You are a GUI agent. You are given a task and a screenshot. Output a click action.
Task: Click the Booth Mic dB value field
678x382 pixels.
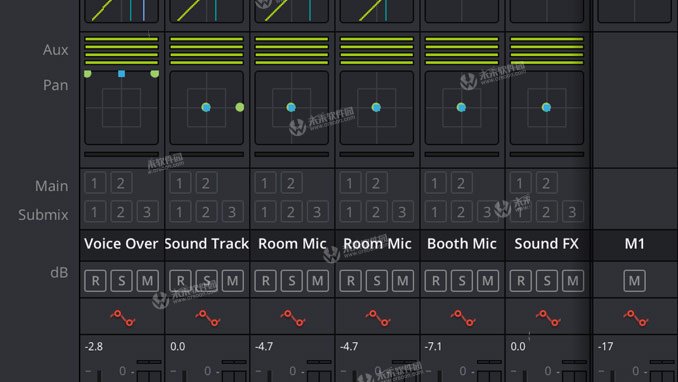coord(433,347)
